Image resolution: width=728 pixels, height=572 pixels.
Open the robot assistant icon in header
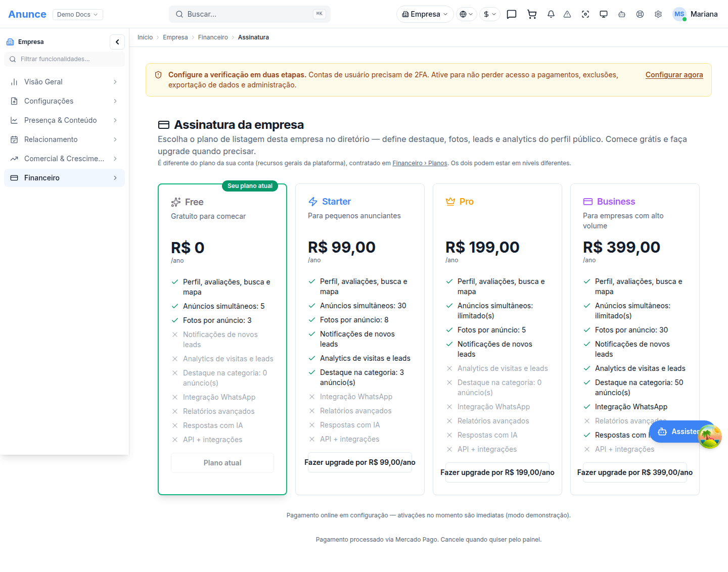point(622,14)
